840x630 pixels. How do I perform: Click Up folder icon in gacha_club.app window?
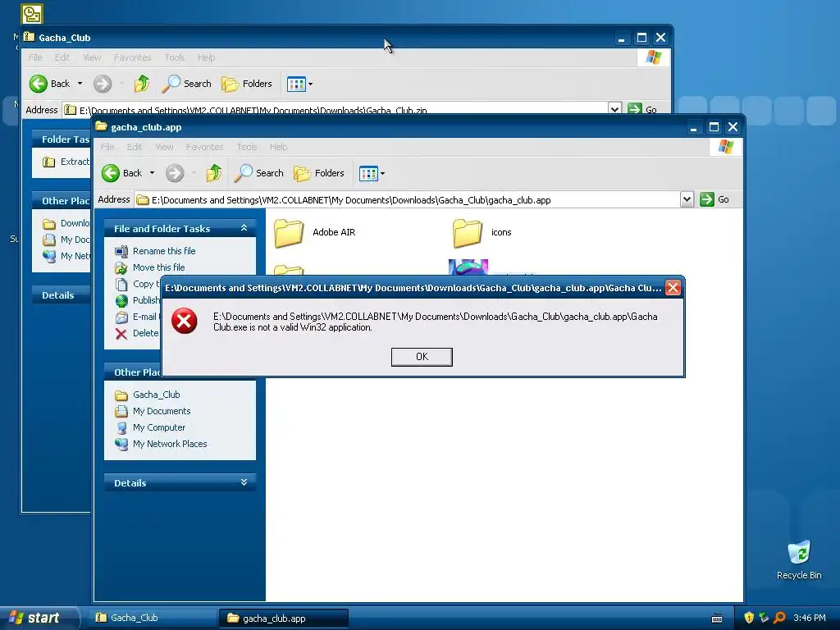[x=214, y=173]
